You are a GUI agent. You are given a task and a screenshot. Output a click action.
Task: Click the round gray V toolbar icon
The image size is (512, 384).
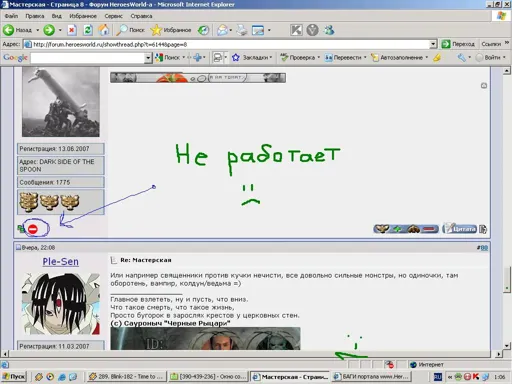(x=312, y=30)
